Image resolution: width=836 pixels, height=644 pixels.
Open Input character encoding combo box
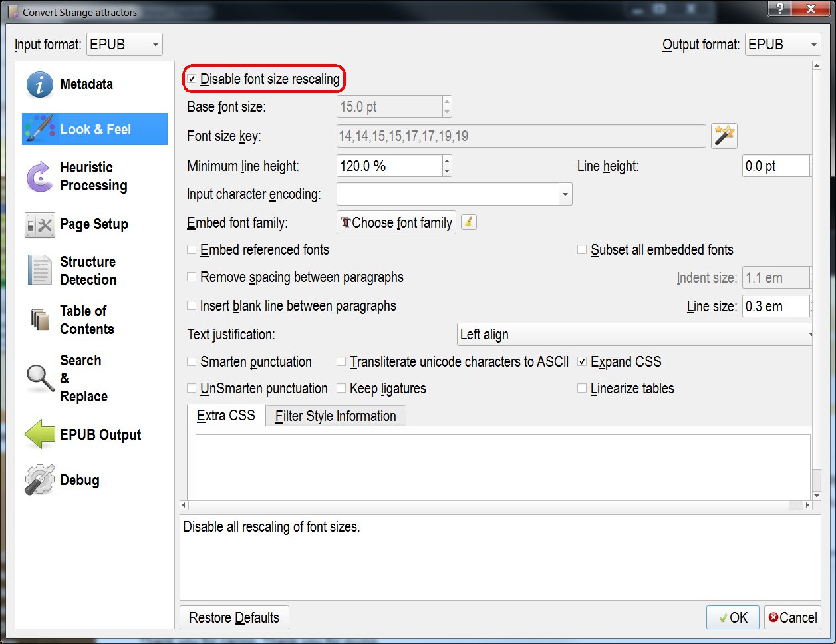[x=454, y=194]
